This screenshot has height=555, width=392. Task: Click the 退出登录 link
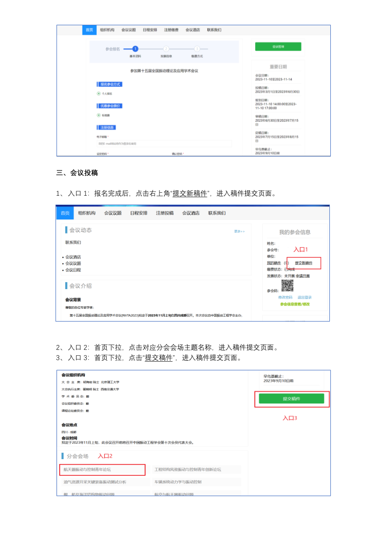305,298
